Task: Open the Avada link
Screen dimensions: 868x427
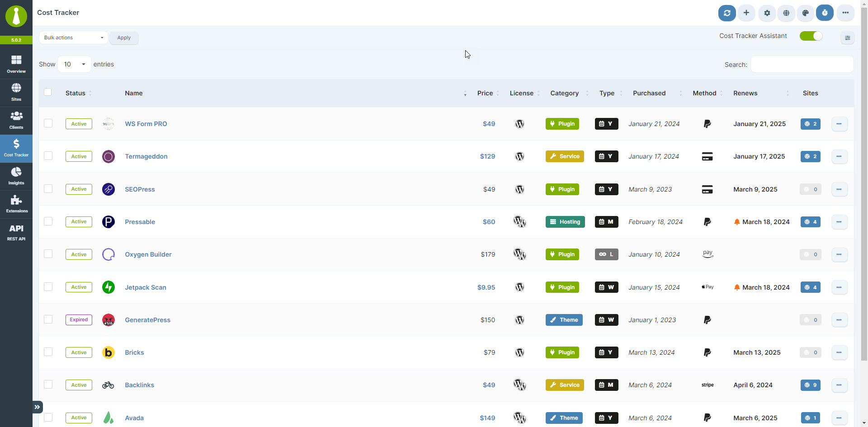Action: [134, 418]
